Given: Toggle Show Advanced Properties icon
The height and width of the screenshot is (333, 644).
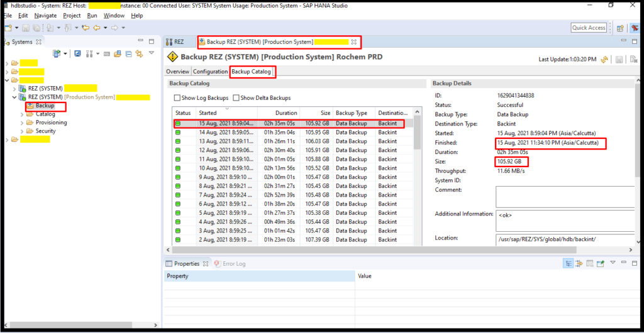Looking at the screenshot, I should point(579,263).
